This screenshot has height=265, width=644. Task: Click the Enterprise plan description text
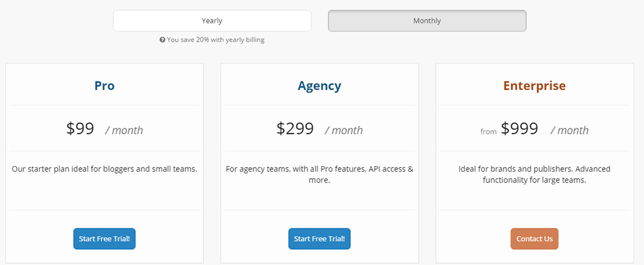535,174
